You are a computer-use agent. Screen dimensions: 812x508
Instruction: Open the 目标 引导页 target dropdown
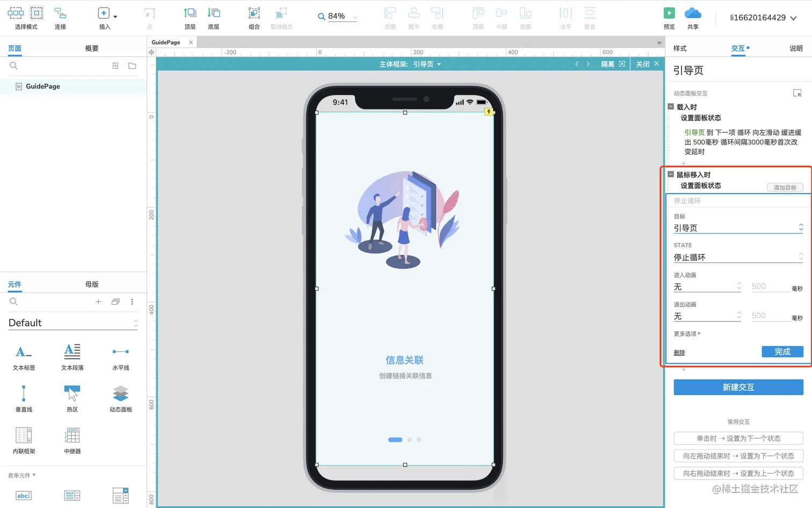click(738, 228)
